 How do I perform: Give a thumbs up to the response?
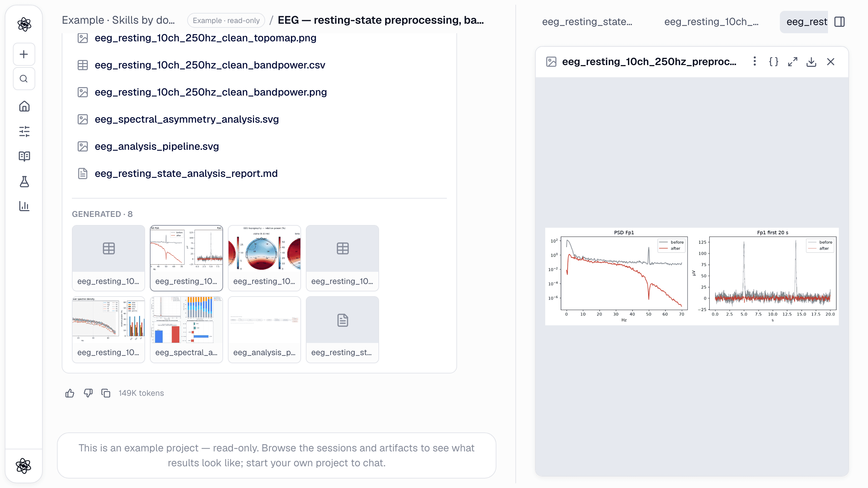tap(70, 393)
